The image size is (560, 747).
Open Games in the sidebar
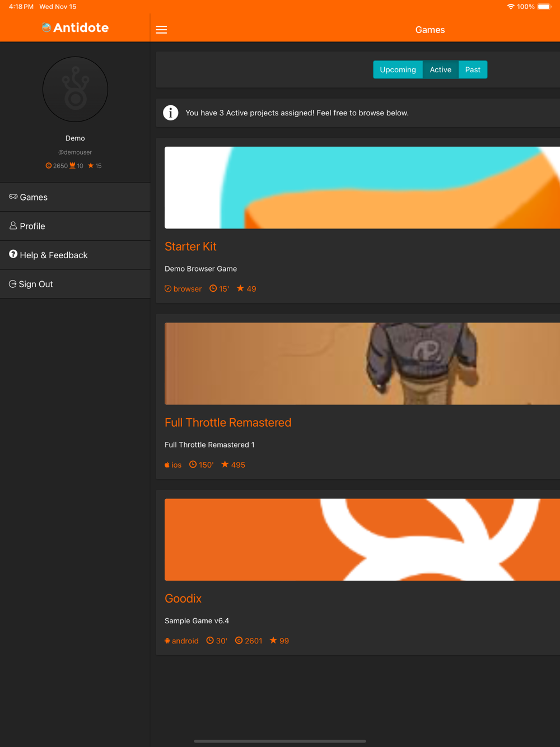click(x=75, y=197)
